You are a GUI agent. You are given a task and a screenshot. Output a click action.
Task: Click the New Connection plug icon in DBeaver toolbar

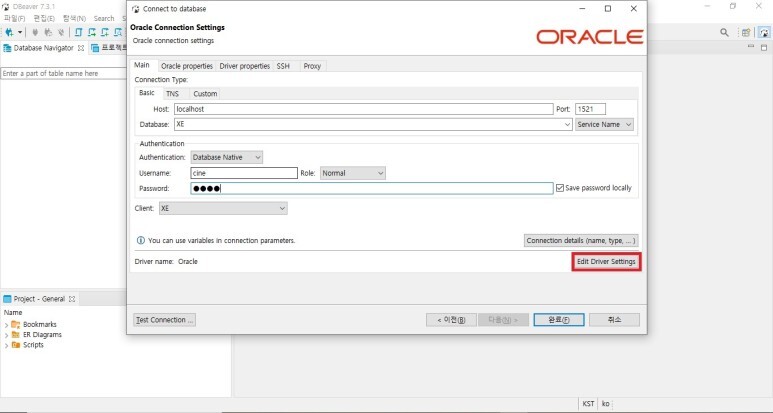[x=9, y=33]
